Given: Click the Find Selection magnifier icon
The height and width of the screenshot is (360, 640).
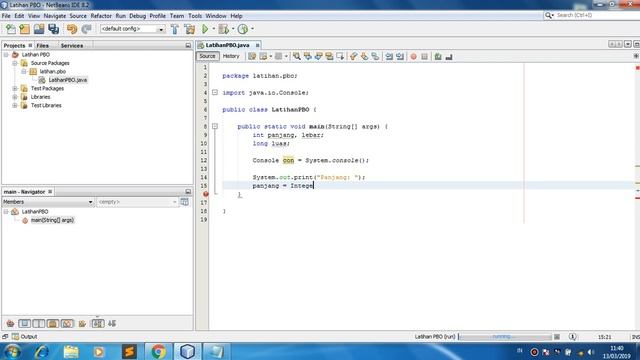Looking at the screenshot, I should click(x=297, y=57).
